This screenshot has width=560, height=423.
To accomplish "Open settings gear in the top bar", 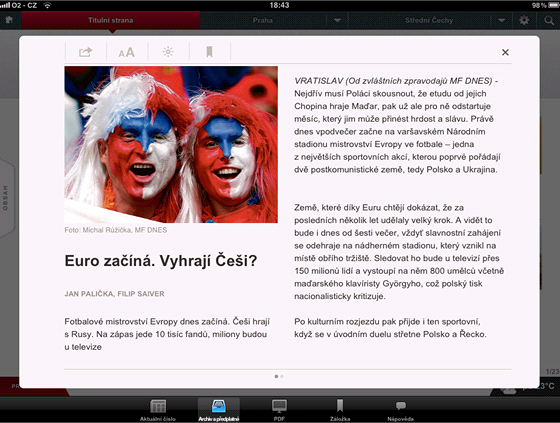I will [x=524, y=20].
